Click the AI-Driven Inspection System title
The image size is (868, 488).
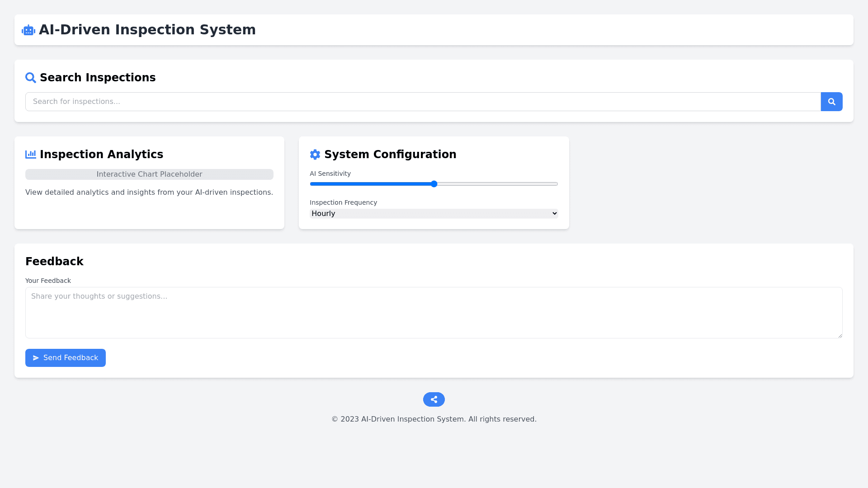(x=147, y=30)
